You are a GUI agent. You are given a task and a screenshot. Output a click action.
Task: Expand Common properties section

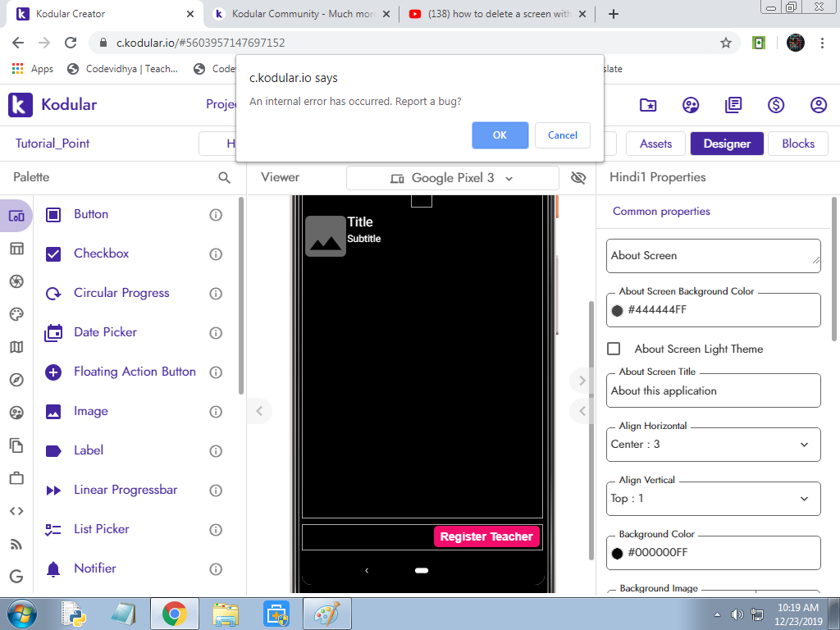click(661, 211)
